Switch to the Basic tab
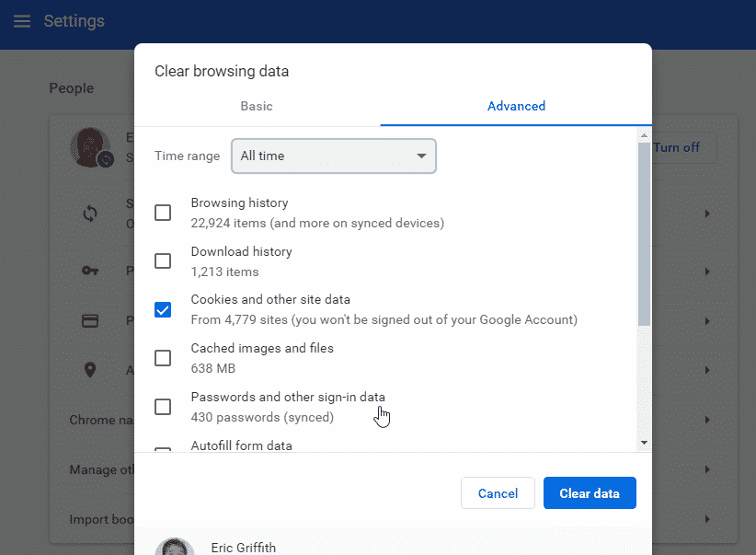Image resolution: width=756 pixels, height=555 pixels. [x=256, y=106]
